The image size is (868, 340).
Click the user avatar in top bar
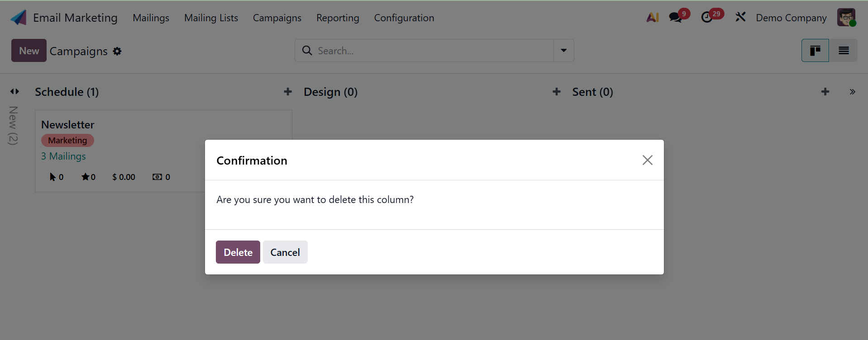tap(846, 18)
